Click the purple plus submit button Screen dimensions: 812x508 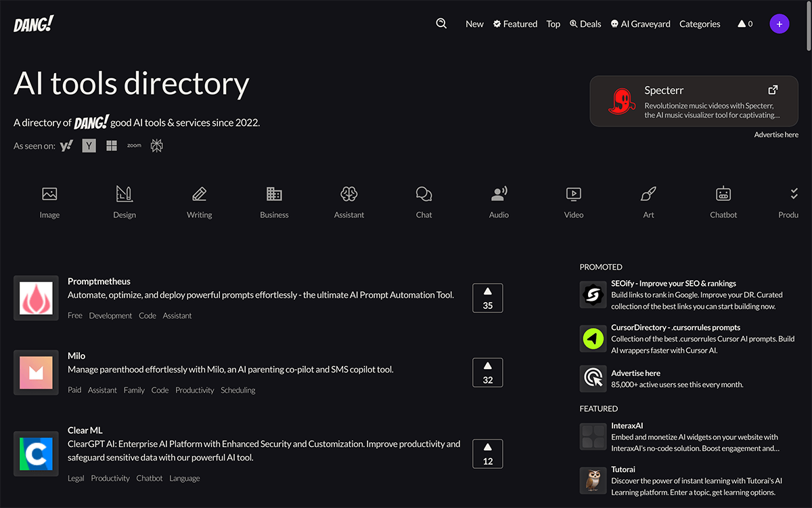coord(779,24)
